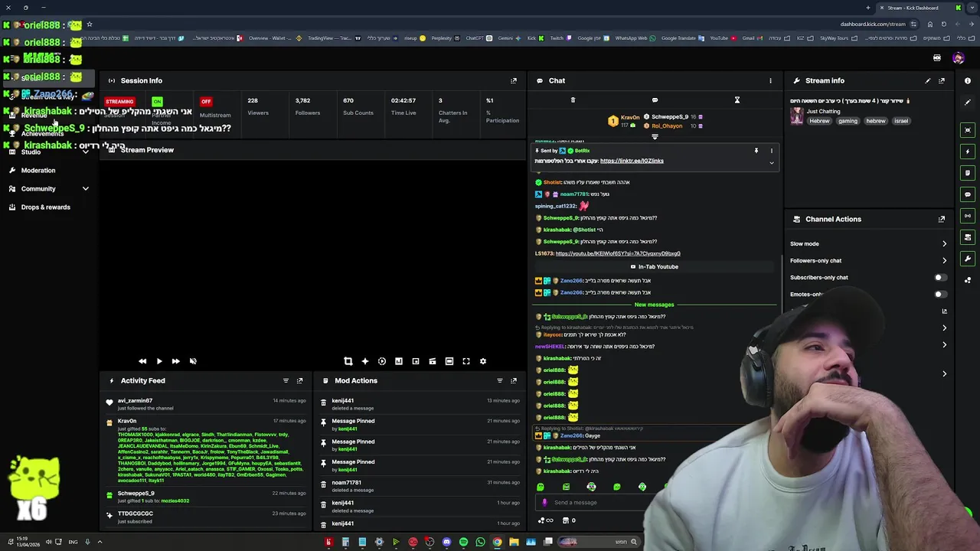
Task: Filter the Mod Actions list
Action: pos(500,380)
